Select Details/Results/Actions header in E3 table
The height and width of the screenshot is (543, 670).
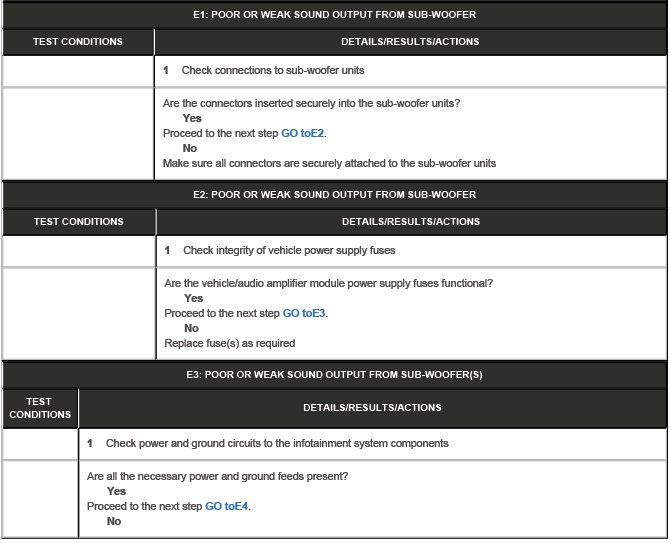372,408
